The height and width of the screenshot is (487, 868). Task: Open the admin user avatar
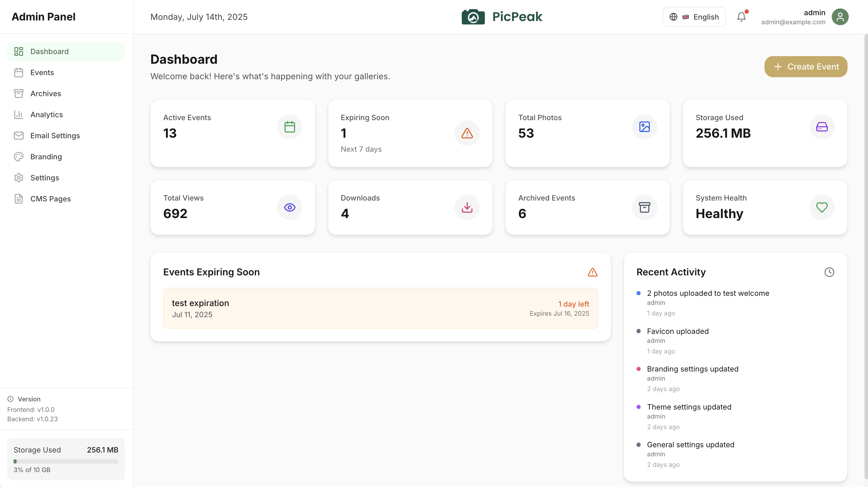[x=840, y=17]
